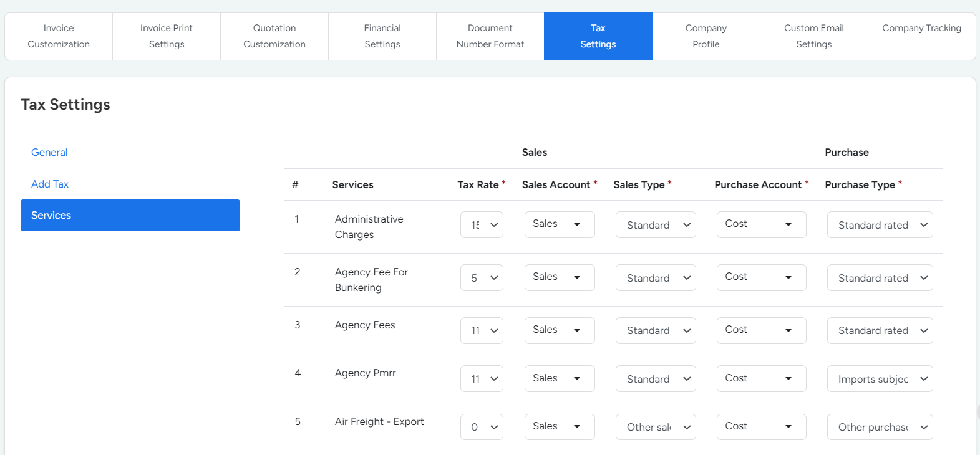Open the Company Tracking tab
Image resolution: width=980 pixels, height=455 pixels.
point(922,36)
